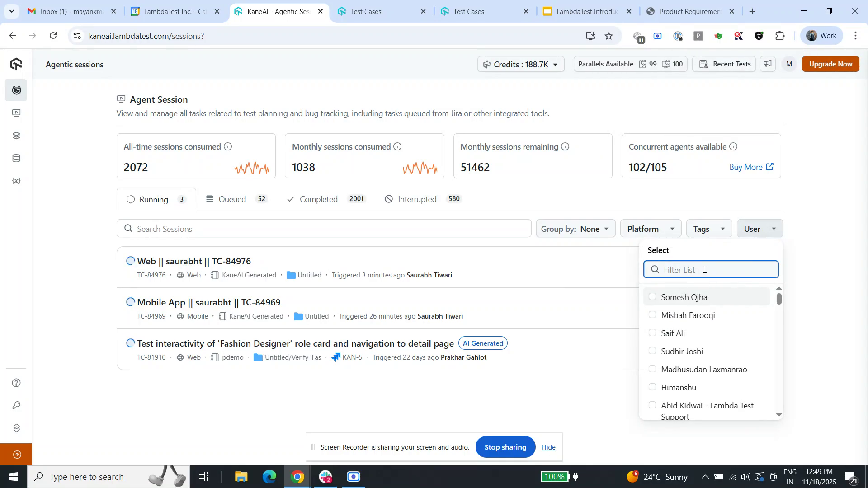
Task: Check the Somesh Ojha checkbox
Action: pos(652,297)
